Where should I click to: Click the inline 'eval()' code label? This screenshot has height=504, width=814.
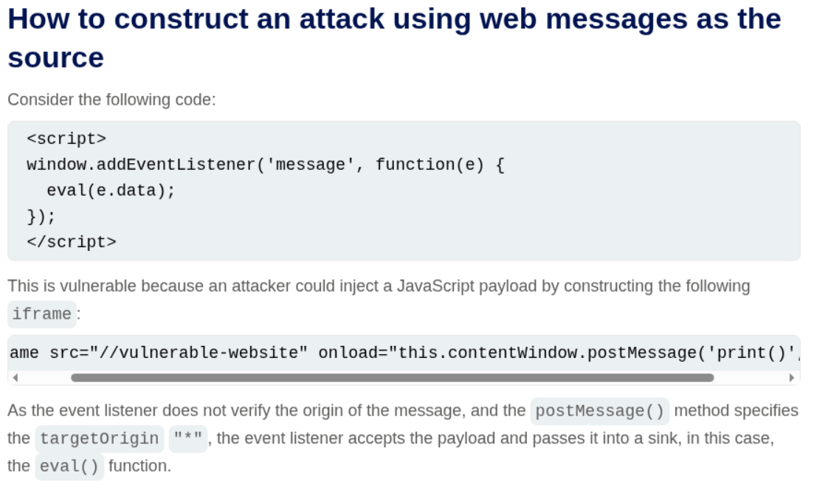69,467
